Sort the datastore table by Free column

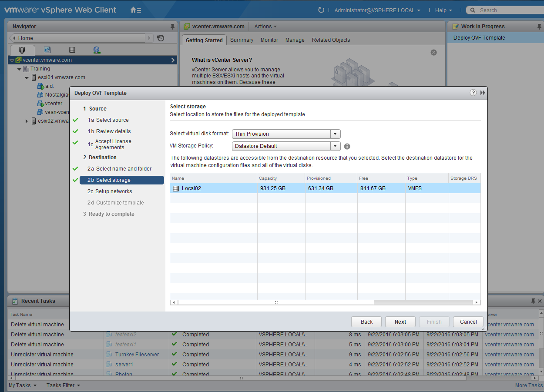point(381,178)
